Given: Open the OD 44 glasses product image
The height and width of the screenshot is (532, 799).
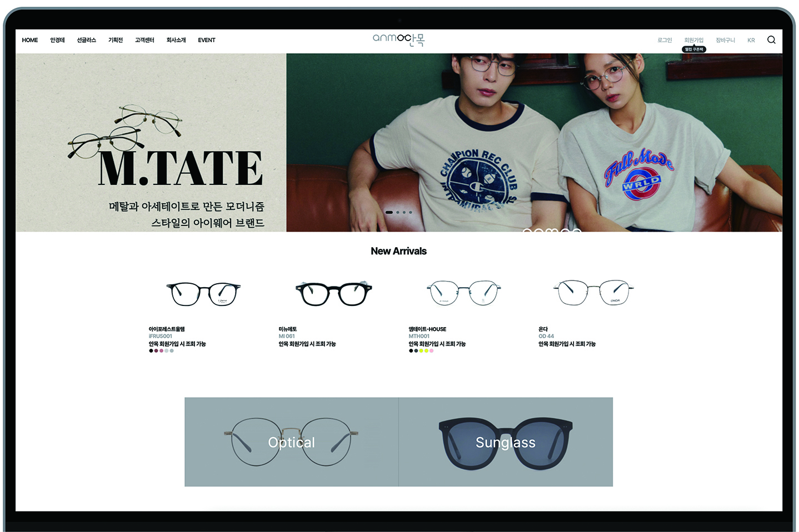Looking at the screenshot, I should point(593,293).
